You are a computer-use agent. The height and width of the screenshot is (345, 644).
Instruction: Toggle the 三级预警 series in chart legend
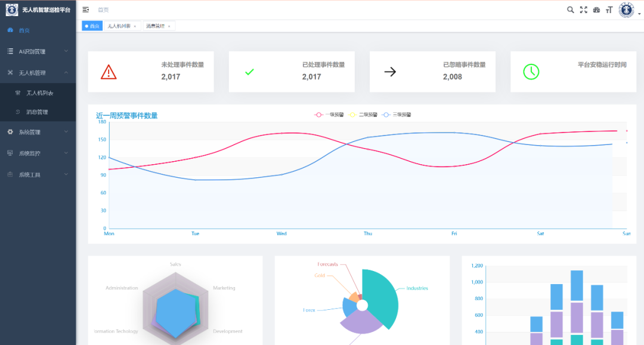click(x=397, y=115)
